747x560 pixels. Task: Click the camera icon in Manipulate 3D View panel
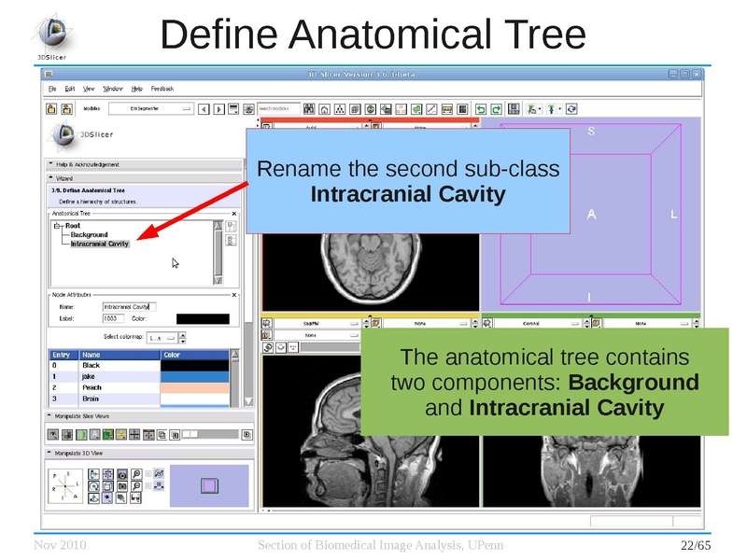pyautogui.click(x=122, y=486)
